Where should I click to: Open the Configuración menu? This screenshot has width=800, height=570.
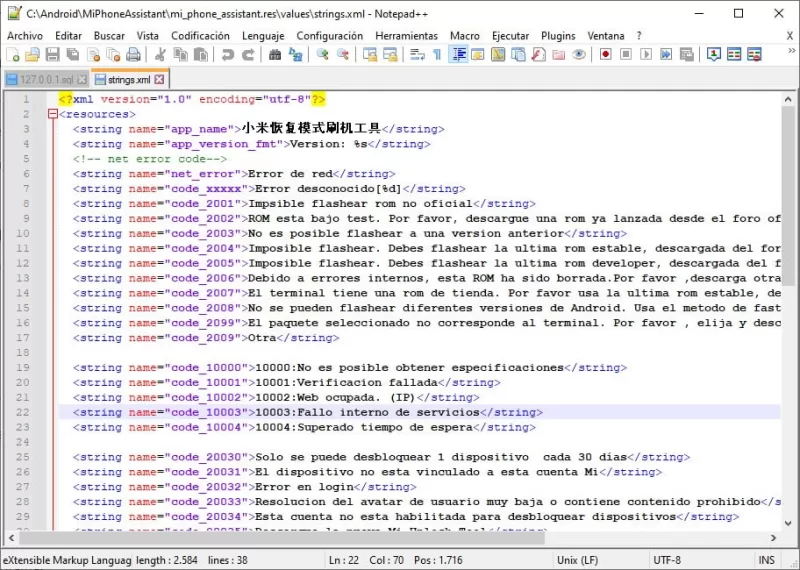click(330, 36)
